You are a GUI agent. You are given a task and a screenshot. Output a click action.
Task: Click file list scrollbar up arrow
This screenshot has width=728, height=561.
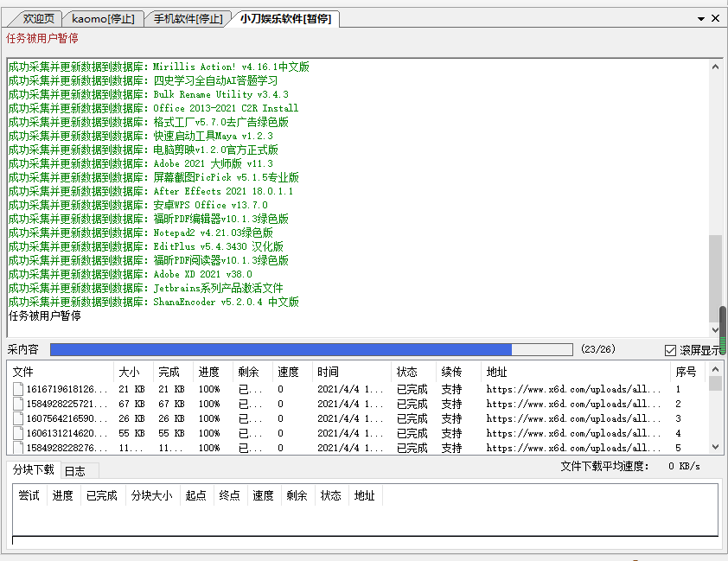pyautogui.click(x=715, y=369)
